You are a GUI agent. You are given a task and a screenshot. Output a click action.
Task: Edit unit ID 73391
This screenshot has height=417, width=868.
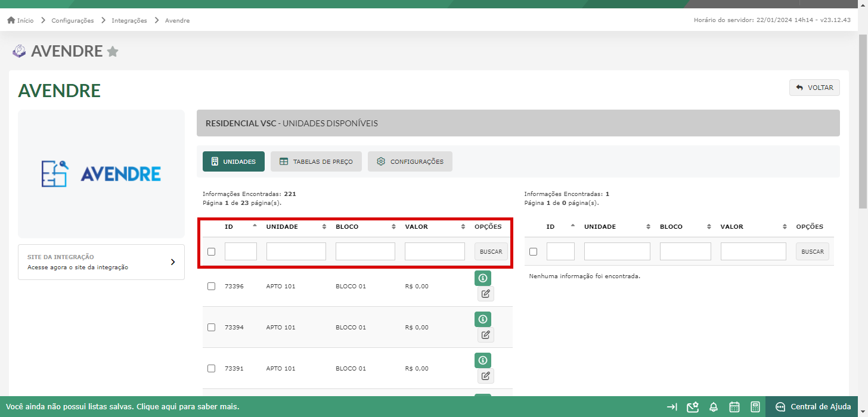486,376
